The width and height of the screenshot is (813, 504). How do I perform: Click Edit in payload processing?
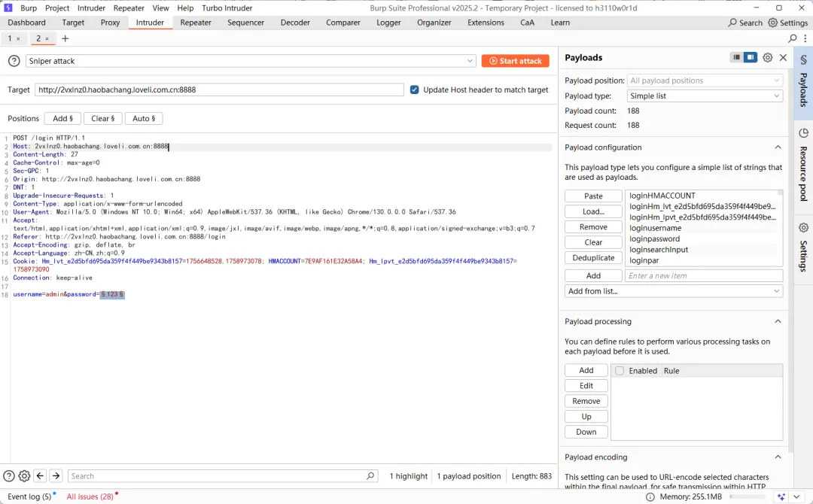[586, 386]
